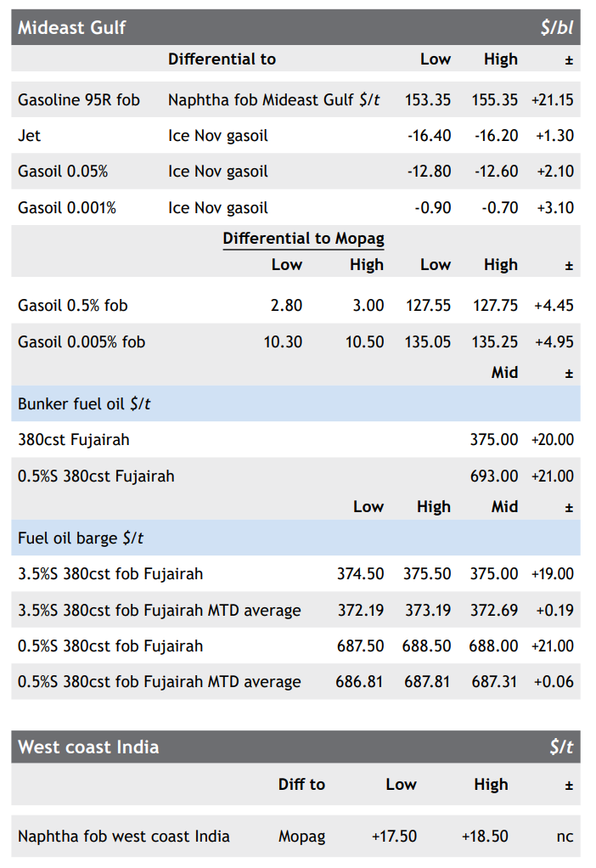Select the Naphtha fob west coast India label

click(124, 836)
